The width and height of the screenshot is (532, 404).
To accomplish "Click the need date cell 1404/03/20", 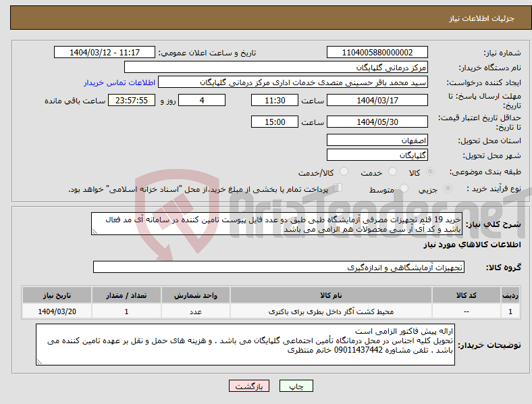I will [57, 311].
